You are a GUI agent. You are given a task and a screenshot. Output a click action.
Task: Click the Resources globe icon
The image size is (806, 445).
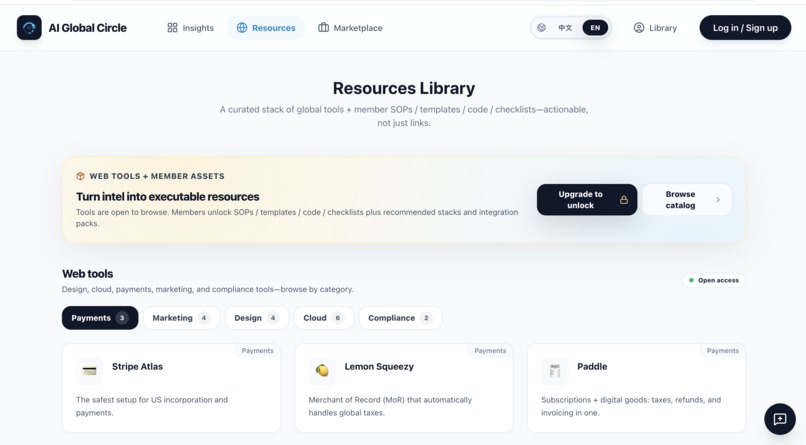[x=242, y=28]
